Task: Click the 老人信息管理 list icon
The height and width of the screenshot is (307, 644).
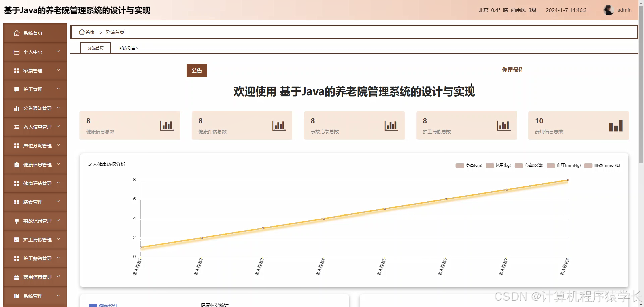Action: [17, 127]
